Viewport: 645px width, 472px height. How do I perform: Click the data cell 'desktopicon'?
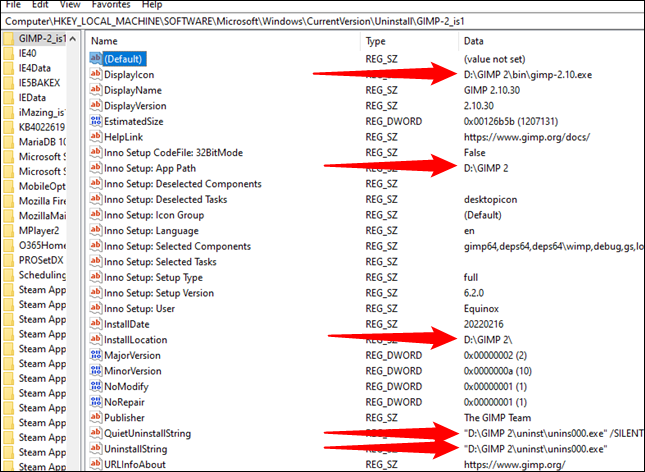click(490, 200)
